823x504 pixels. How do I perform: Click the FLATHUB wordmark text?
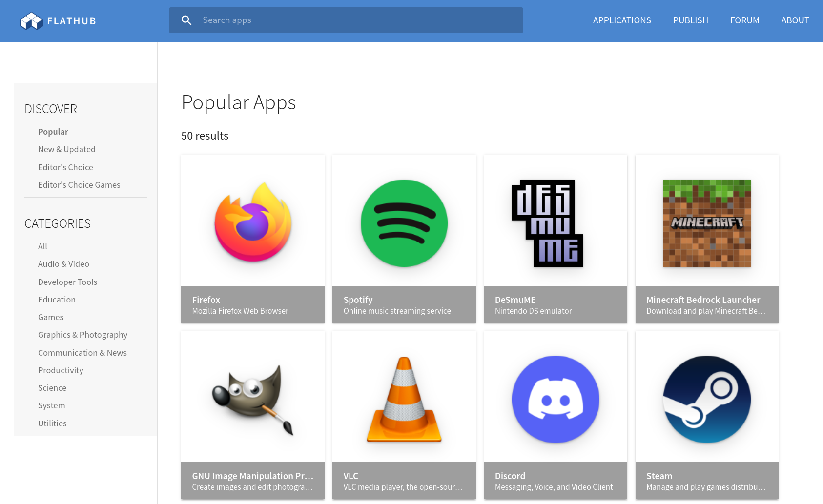pyautogui.click(x=71, y=21)
